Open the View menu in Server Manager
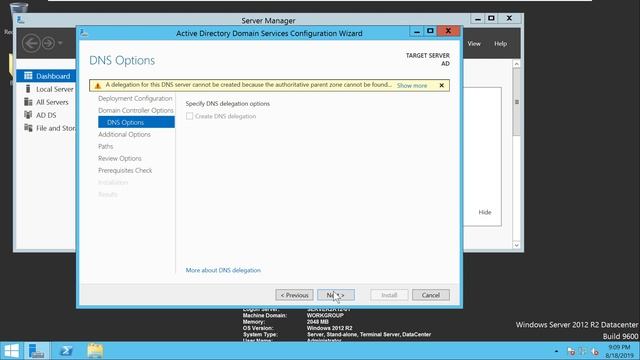The width and height of the screenshot is (640, 360). (x=474, y=44)
